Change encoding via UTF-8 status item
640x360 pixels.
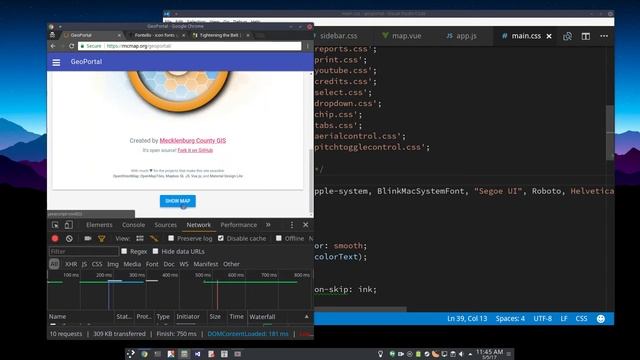point(542,319)
